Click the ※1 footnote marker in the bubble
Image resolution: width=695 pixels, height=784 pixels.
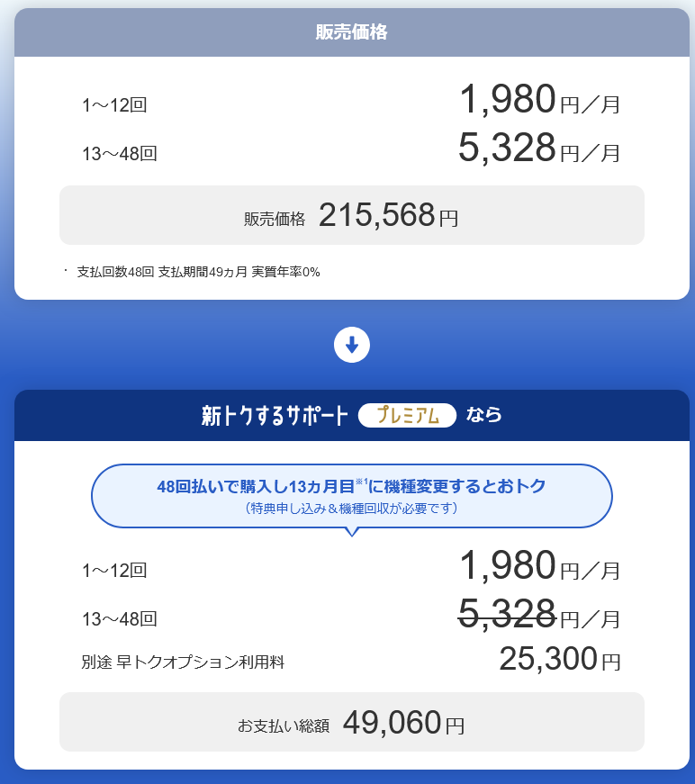(x=363, y=482)
